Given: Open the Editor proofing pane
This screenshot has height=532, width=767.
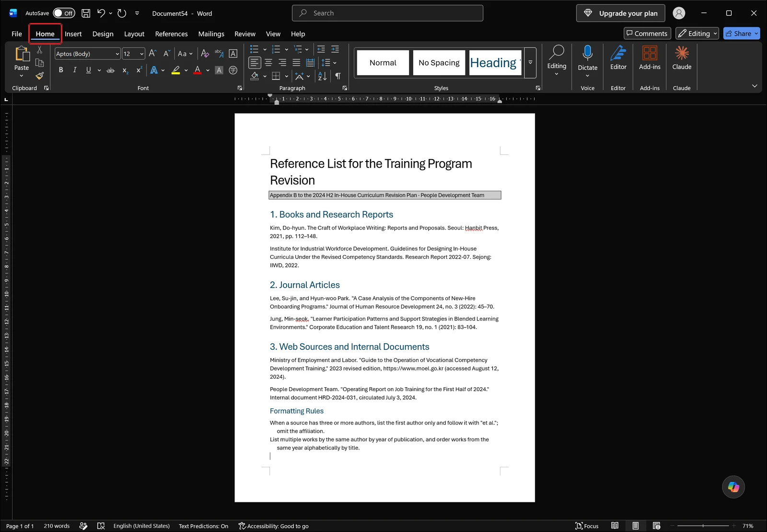Looking at the screenshot, I should click(x=618, y=58).
